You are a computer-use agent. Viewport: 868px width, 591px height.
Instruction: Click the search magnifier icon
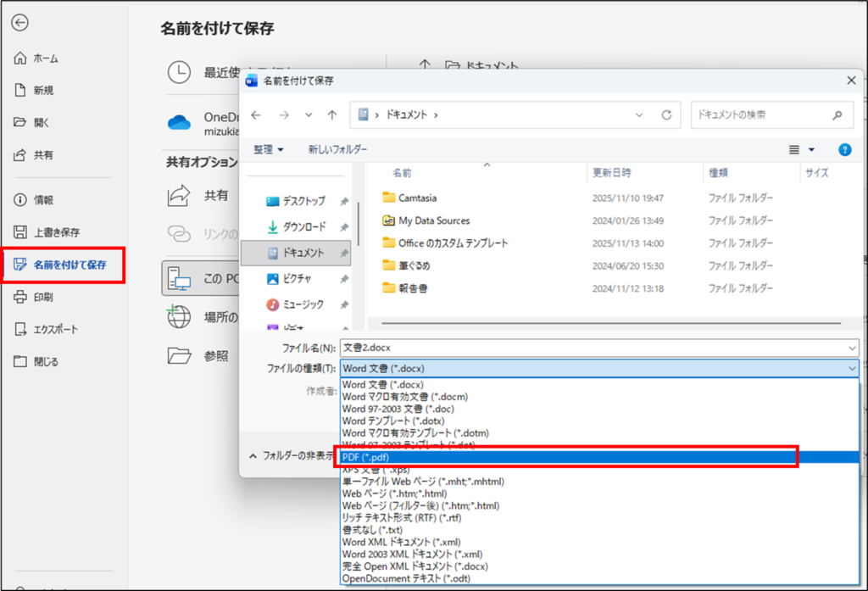coord(837,114)
